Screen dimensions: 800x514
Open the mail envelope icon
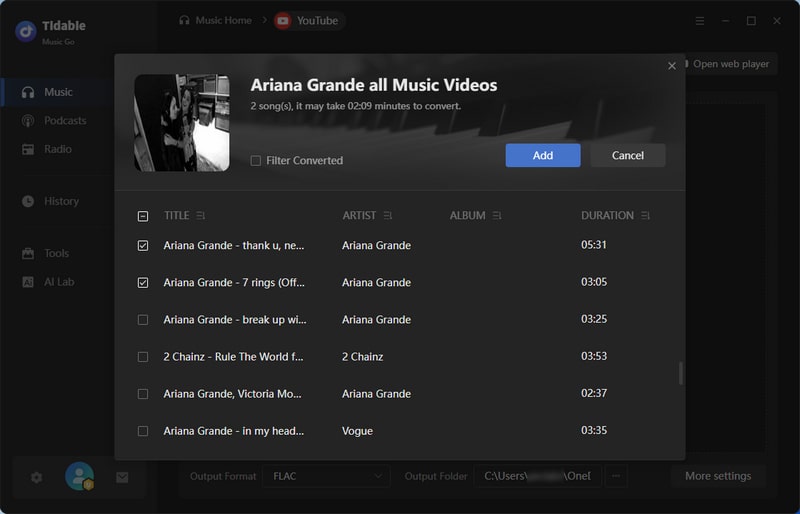click(x=122, y=477)
